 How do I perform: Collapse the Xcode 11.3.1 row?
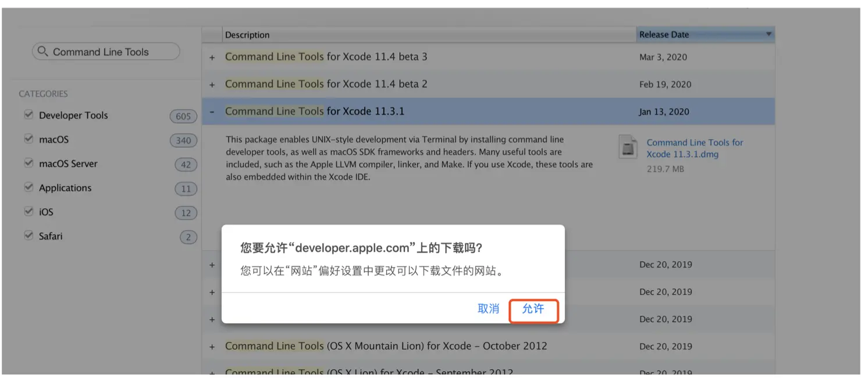click(212, 112)
